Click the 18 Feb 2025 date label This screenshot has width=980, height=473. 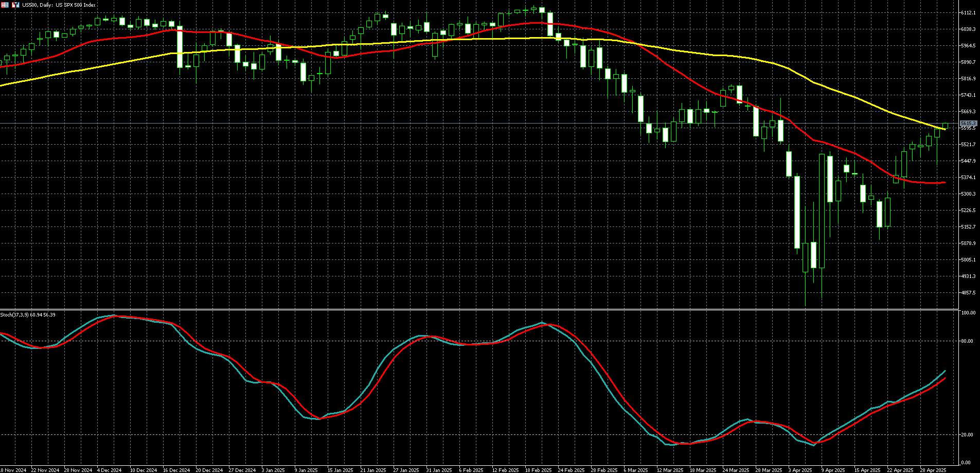click(x=539, y=470)
